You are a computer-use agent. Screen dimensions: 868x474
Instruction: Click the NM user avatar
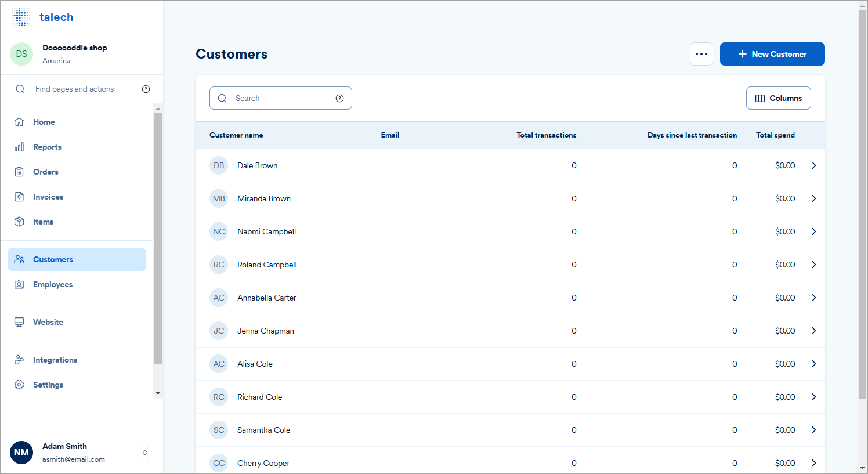click(21, 453)
